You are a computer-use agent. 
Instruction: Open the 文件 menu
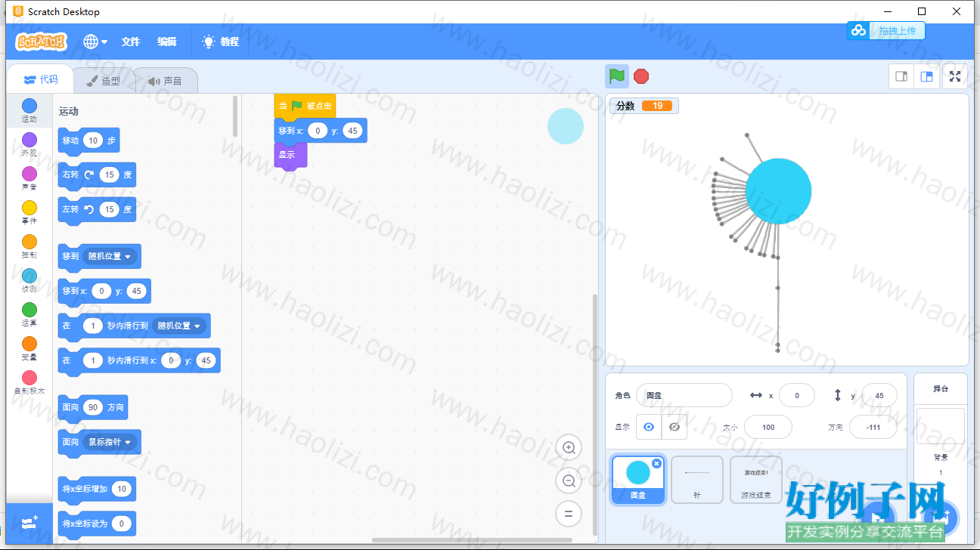(x=131, y=42)
